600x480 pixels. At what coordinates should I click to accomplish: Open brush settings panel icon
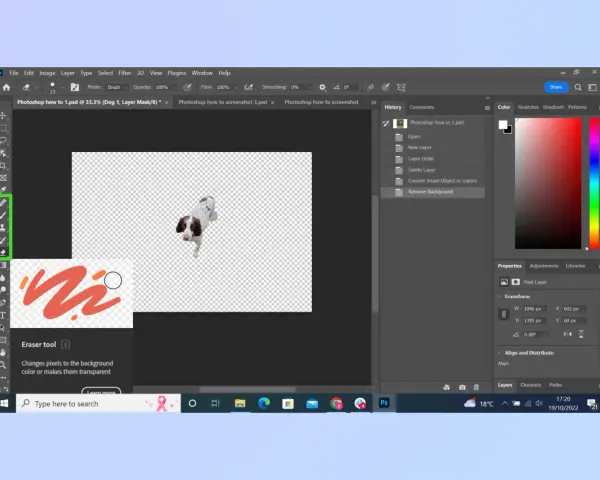click(75, 87)
